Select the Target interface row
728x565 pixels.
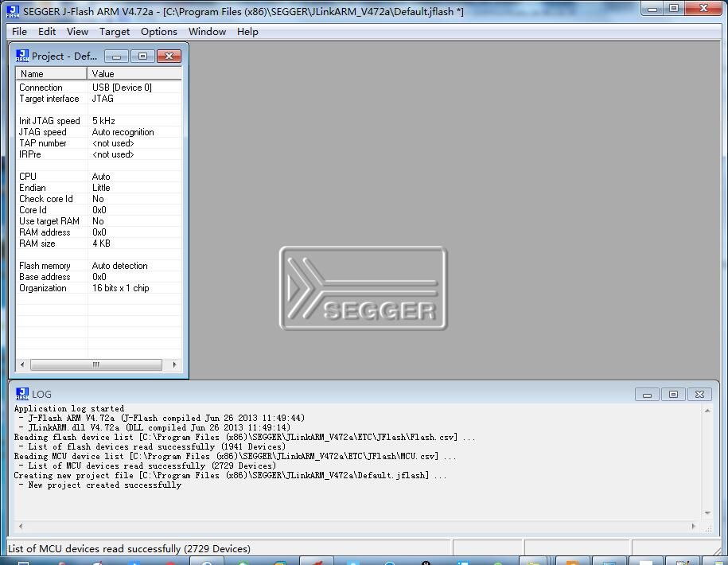pos(99,99)
